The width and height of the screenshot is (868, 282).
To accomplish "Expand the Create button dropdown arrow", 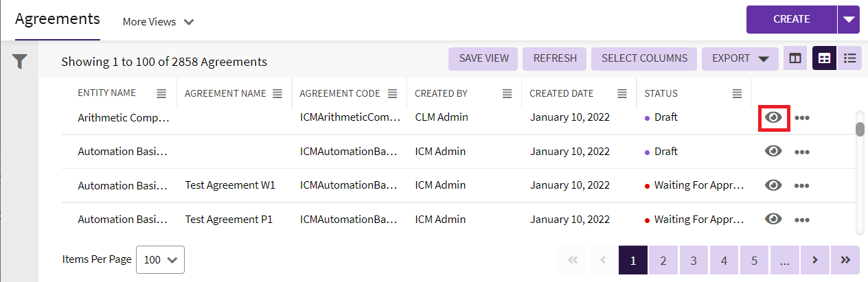I will [x=849, y=19].
